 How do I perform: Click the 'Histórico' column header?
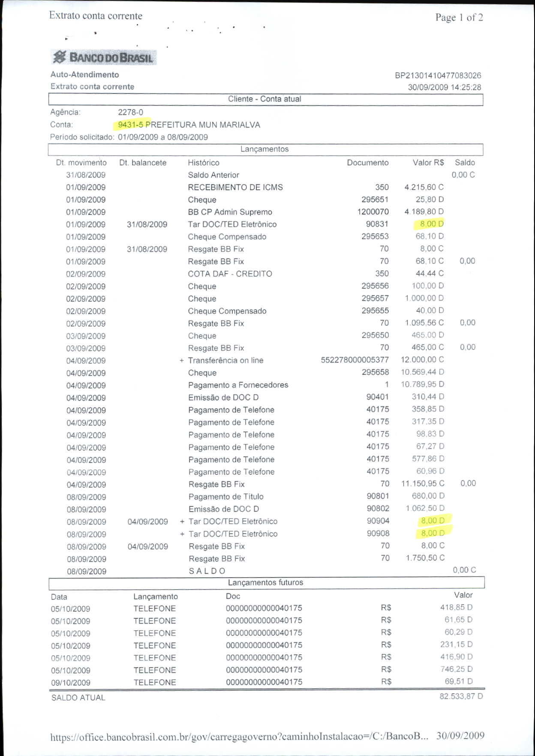point(204,163)
